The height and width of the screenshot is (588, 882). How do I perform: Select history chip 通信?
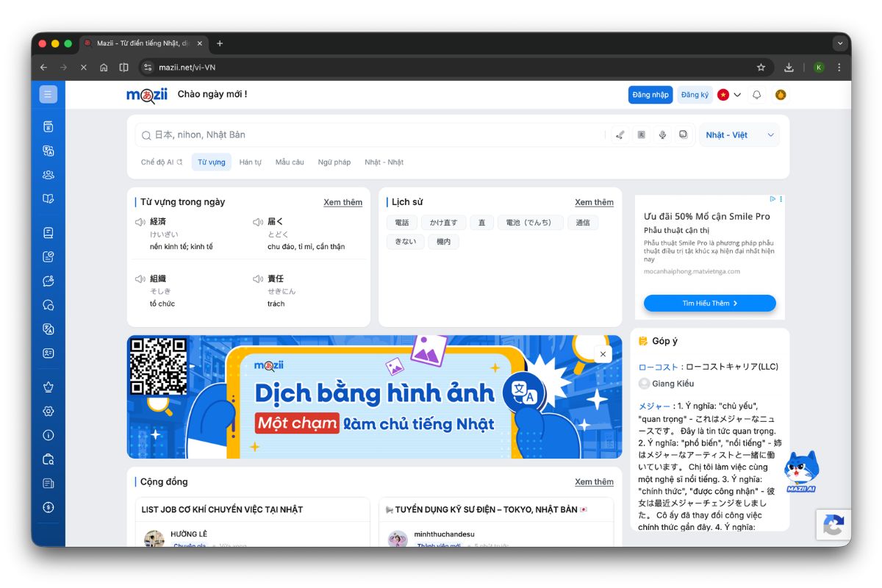[583, 223]
